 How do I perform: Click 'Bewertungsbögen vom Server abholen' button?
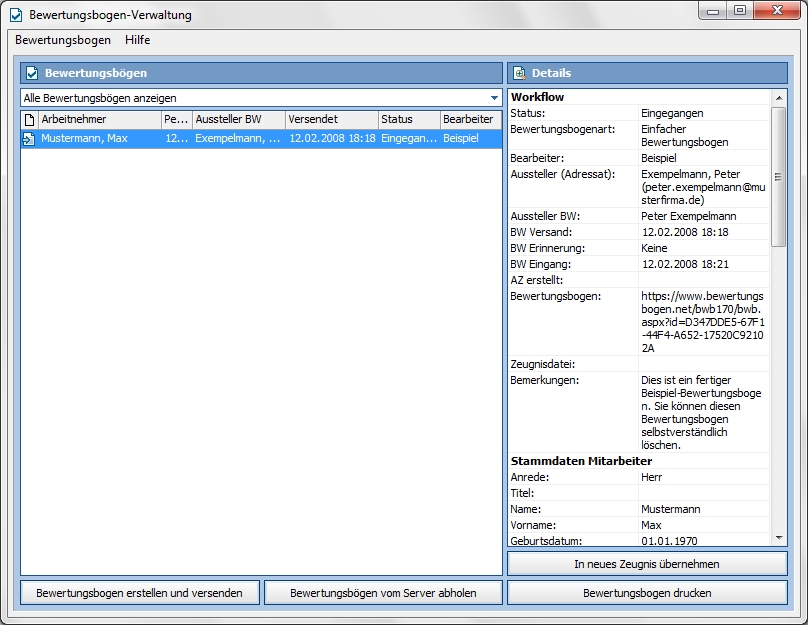click(x=383, y=593)
